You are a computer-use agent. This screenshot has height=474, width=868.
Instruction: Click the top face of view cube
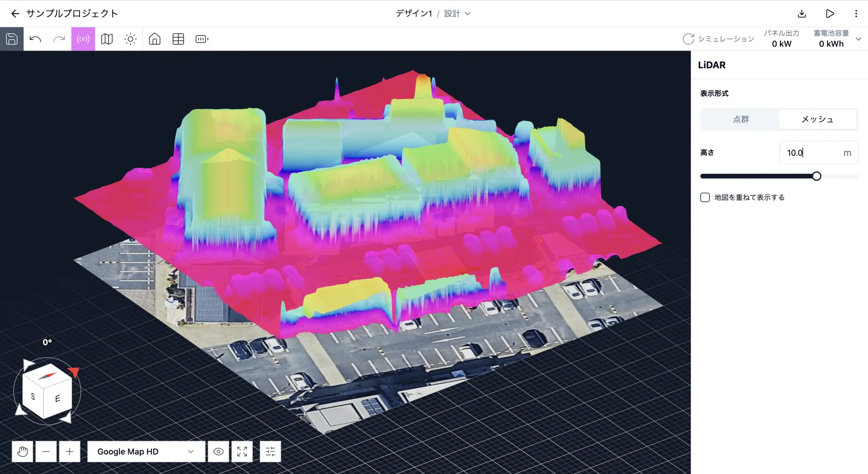pyautogui.click(x=47, y=375)
